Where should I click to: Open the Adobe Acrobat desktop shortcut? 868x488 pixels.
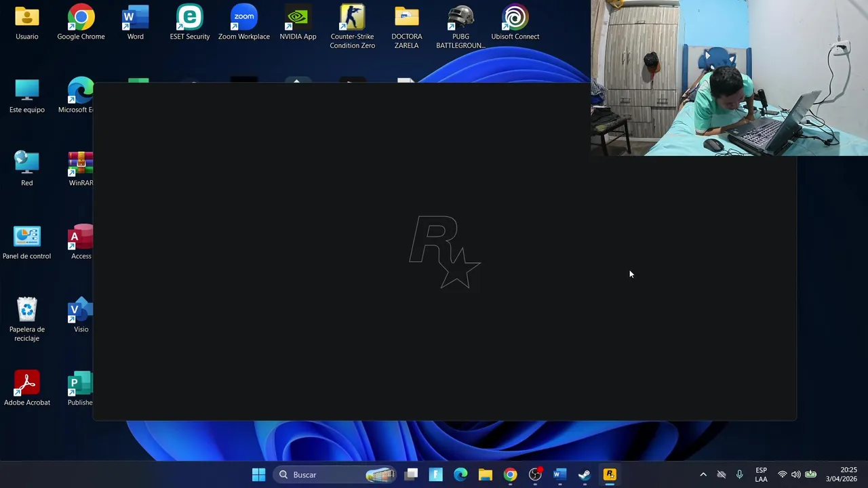(27, 388)
